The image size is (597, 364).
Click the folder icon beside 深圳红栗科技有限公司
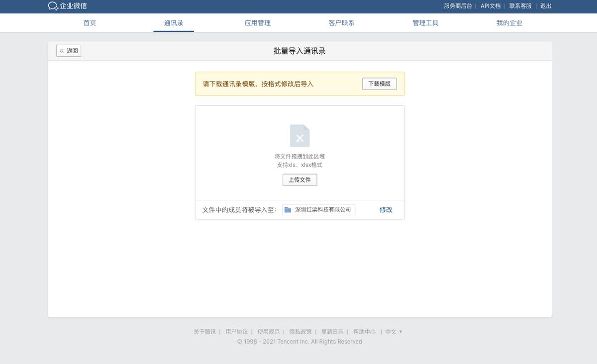pyautogui.click(x=288, y=209)
